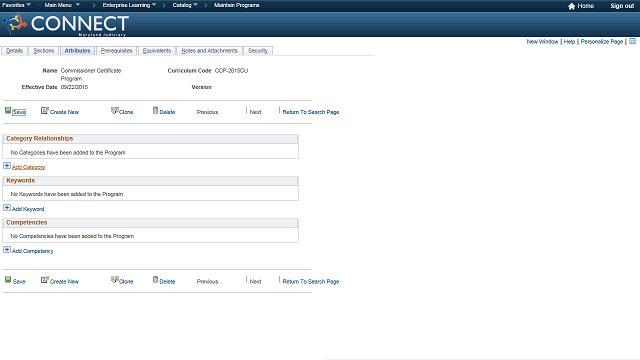The height and width of the screenshot is (360, 640).
Task: Click the Add Competency link
Action: (x=33, y=251)
